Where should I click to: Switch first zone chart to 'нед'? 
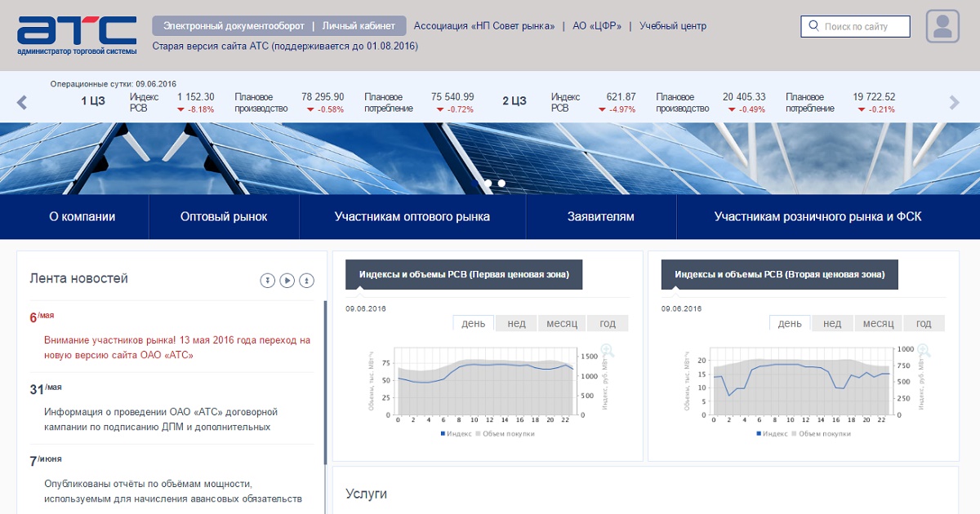[516, 324]
